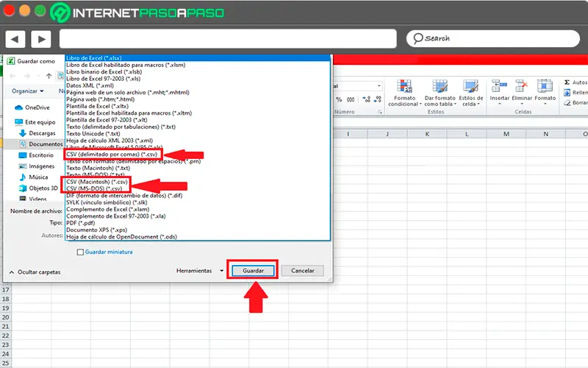This screenshot has width=588, height=368.
Task: Click the dialog back arrow
Action: [12, 77]
